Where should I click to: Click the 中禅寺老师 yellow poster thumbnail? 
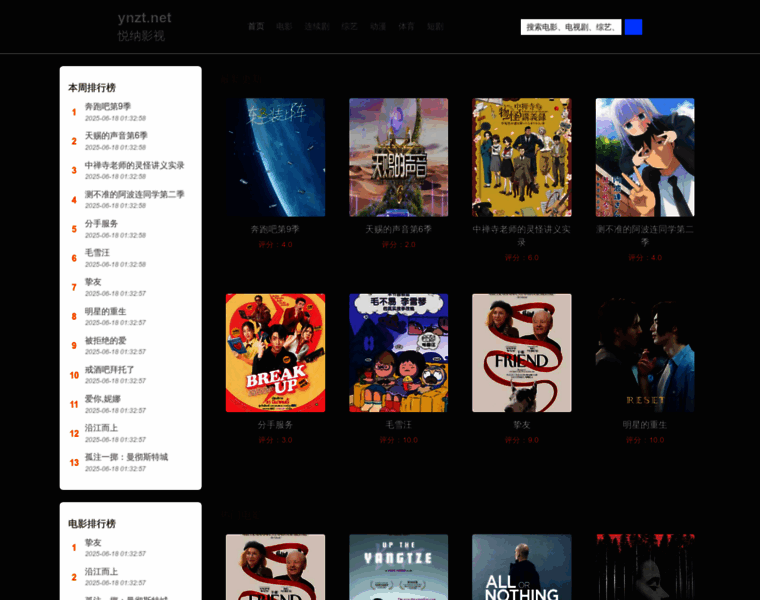point(522,158)
